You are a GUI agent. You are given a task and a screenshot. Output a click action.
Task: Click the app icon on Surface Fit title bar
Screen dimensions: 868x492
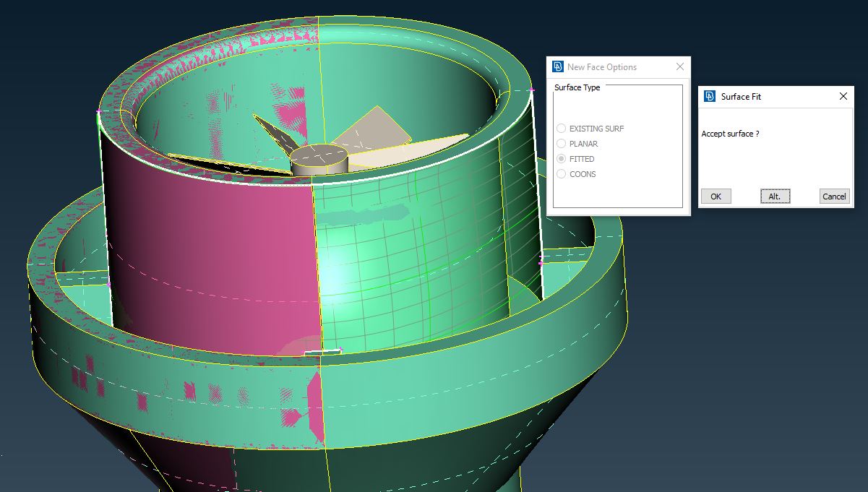[x=711, y=96]
